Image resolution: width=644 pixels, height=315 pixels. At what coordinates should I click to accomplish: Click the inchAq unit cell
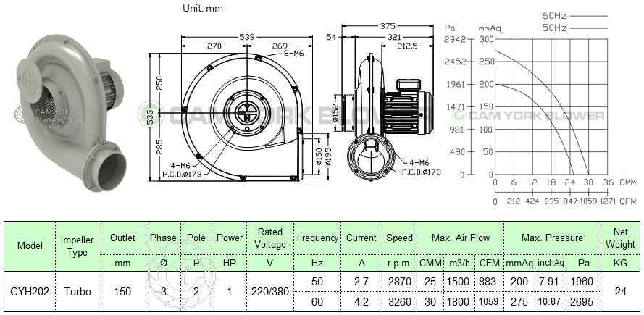click(551, 263)
